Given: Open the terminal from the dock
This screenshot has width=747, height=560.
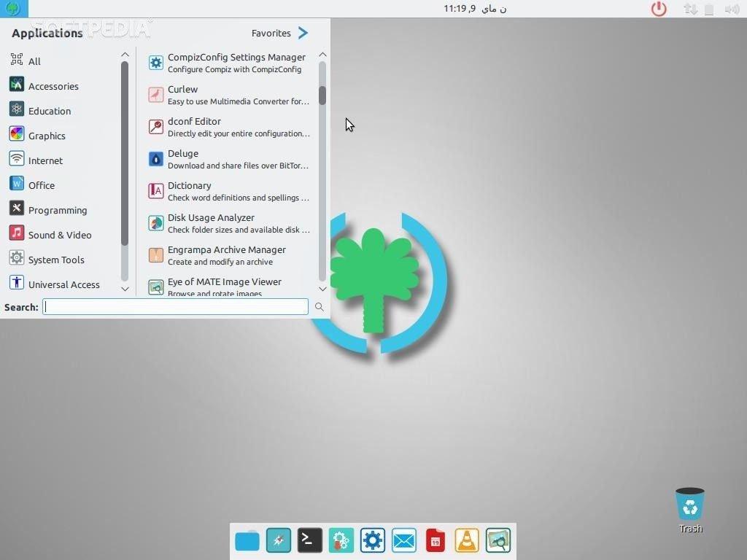Looking at the screenshot, I should (x=309, y=540).
